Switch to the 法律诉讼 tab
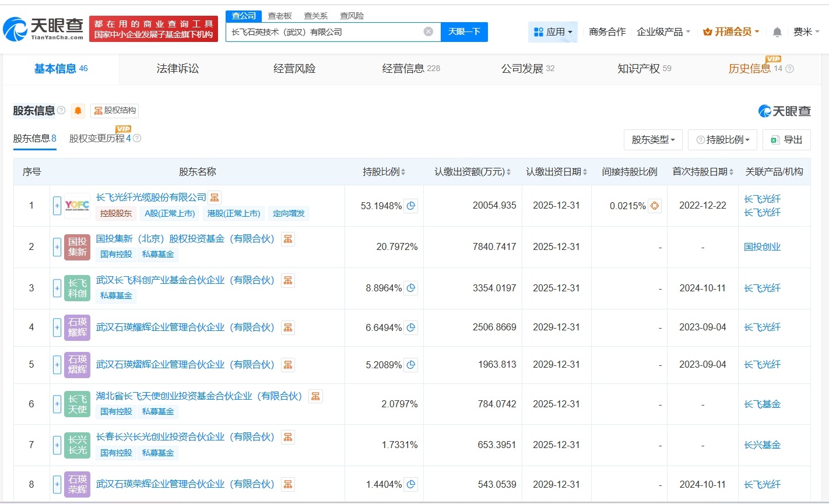 (177, 68)
